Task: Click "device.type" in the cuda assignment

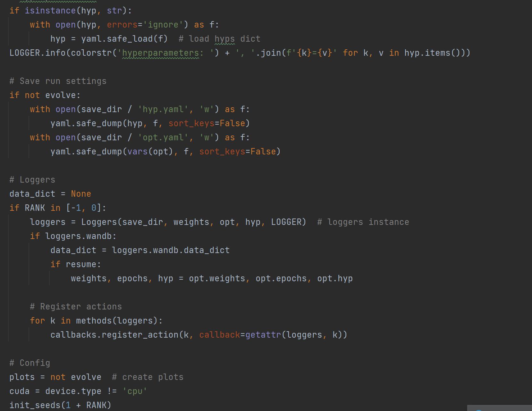Action: click(73, 391)
